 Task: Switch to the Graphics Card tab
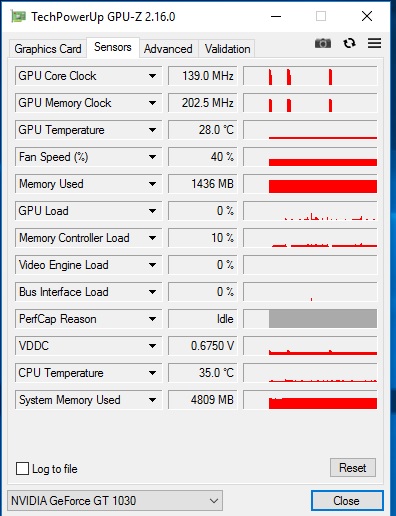click(x=48, y=49)
